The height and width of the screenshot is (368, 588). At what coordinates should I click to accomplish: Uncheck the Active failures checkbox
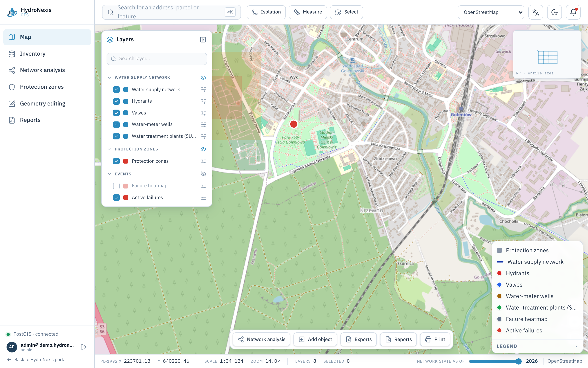(116, 197)
